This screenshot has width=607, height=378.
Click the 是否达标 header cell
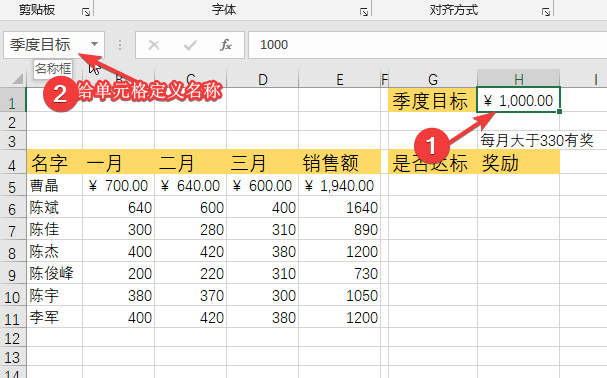click(433, 162)
